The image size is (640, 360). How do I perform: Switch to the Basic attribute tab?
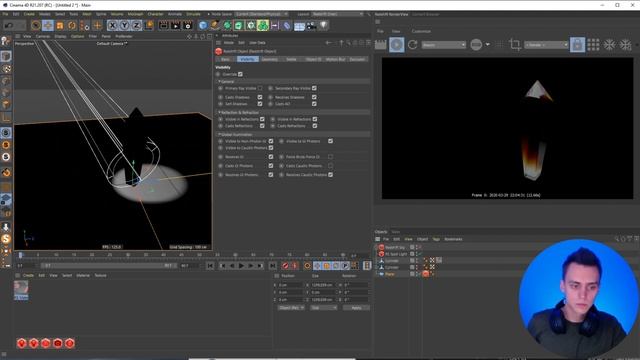(x=225, y=60)
